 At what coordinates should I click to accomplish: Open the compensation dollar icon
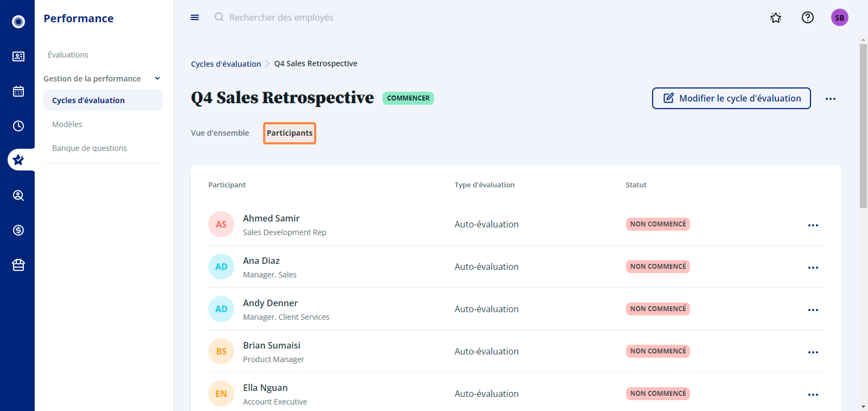[18, 230]
